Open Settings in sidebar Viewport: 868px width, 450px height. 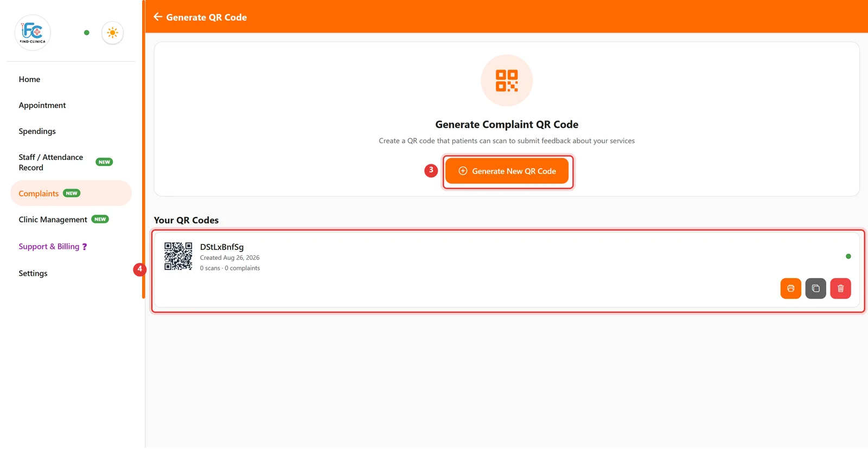(33, 273)
